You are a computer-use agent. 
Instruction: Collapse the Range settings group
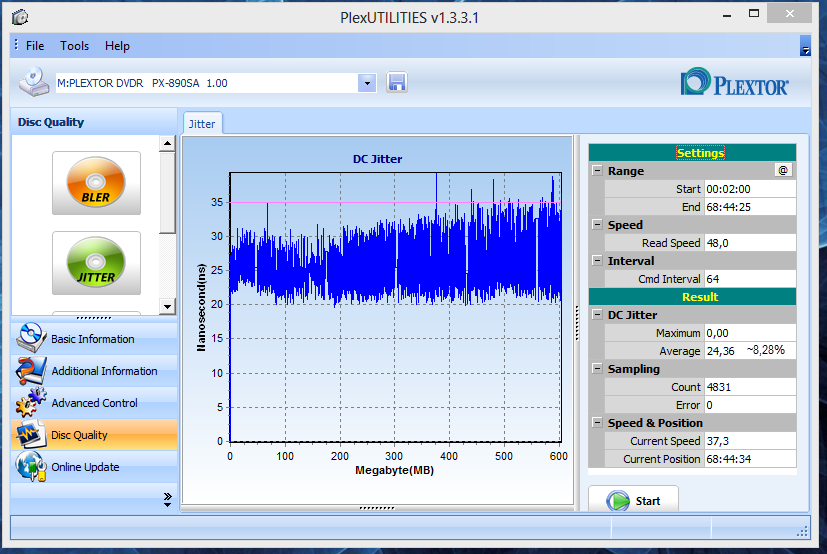coord(597,170)
